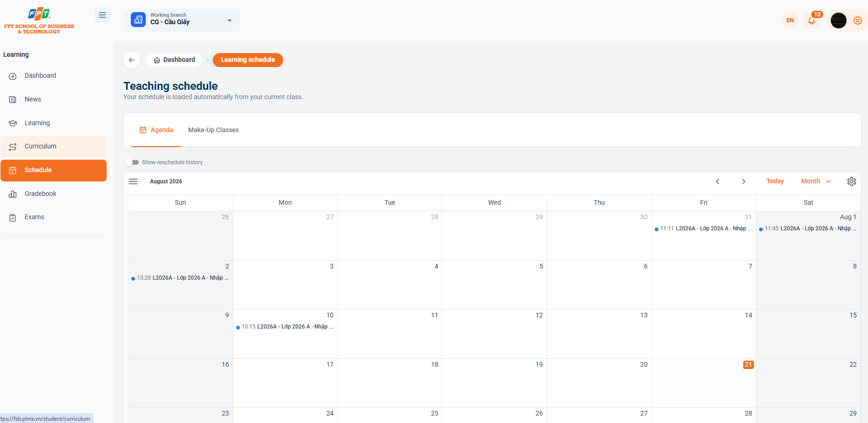Switch to the Make-Up Classes tab
The image size is (868, 423).
coord(213,130)
